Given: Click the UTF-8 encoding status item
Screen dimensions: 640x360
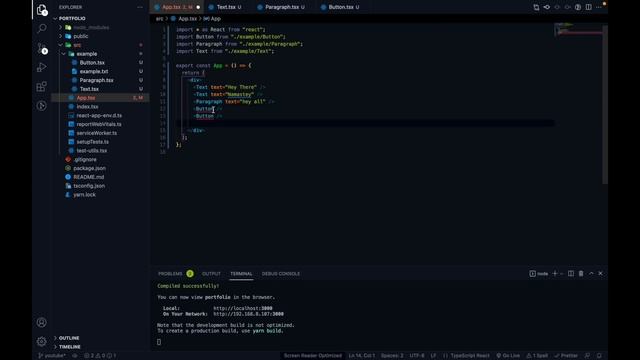Looking at the screenshot, I should tap(417, 356).
